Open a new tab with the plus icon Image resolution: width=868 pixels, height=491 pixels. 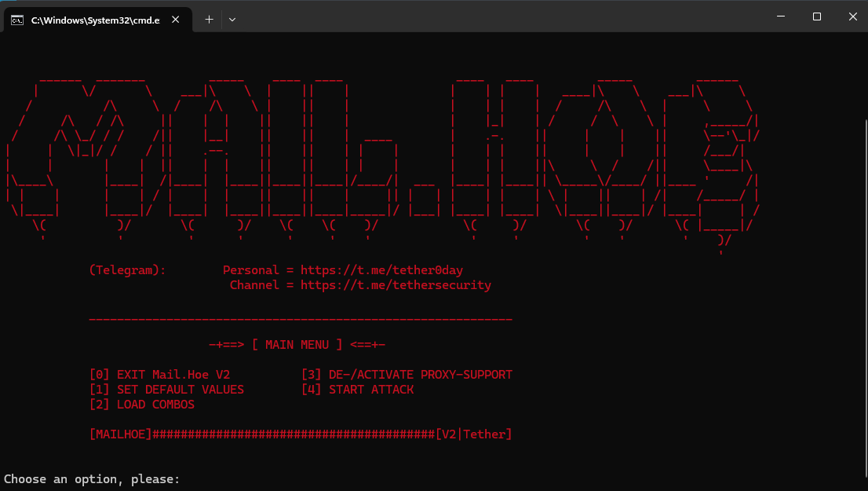209,20
